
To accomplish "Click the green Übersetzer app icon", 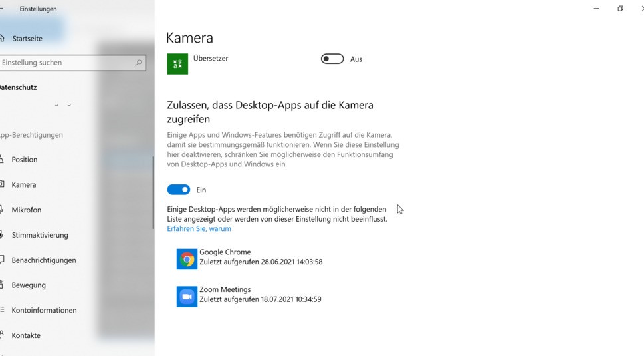I will (177, 64).
